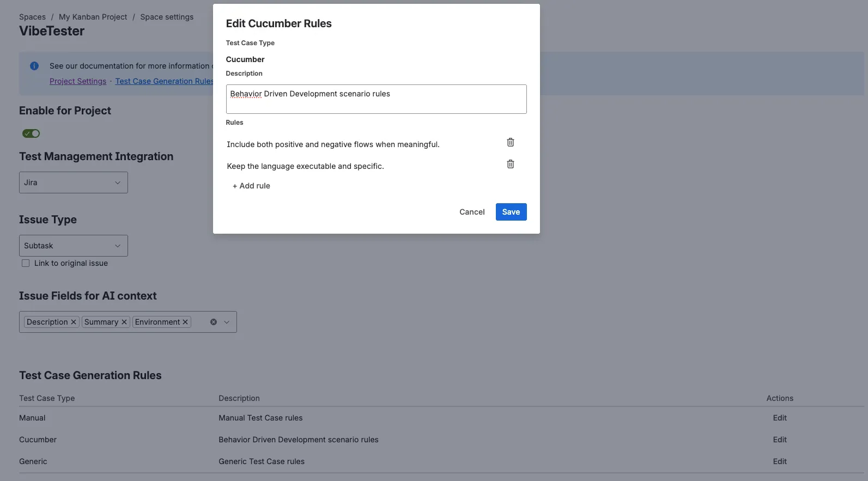Go to Space settings breadcrumb
The width and height of the screenshot is (868, 481).
(167, 17)
